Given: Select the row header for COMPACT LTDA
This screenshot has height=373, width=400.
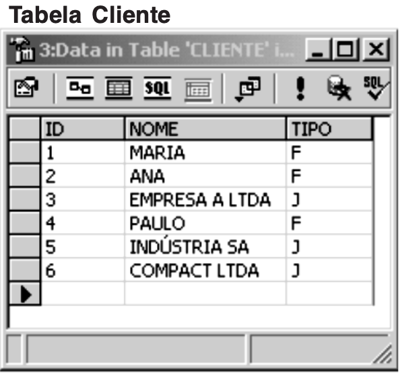Looking at the screenshot, I should pos(24,270).
